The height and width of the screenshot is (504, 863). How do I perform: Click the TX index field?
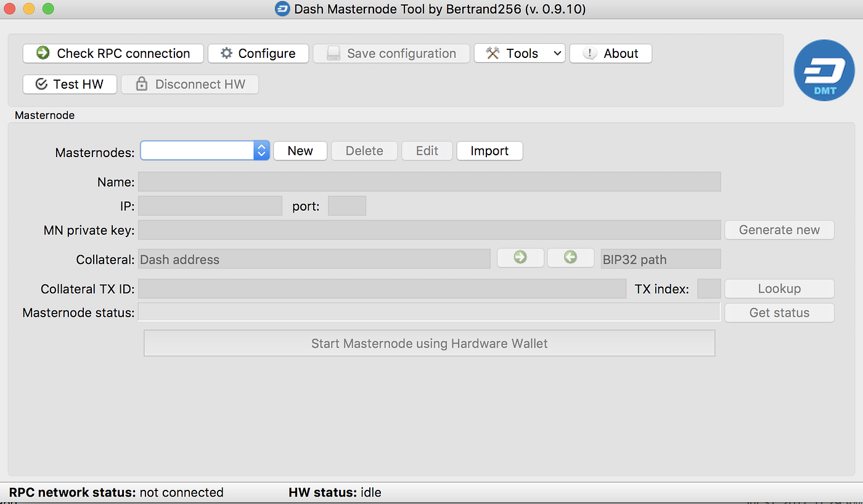(709, 288)
